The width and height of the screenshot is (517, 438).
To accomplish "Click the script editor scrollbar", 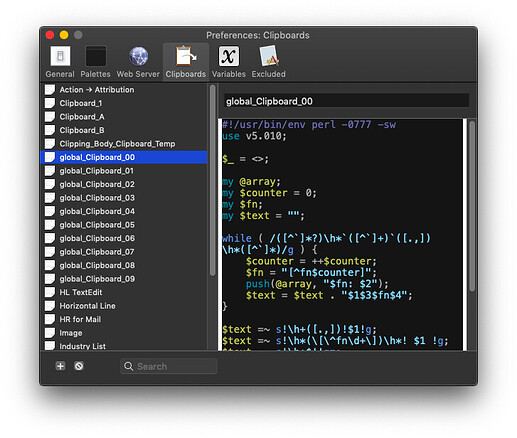I will click(472, 207).
